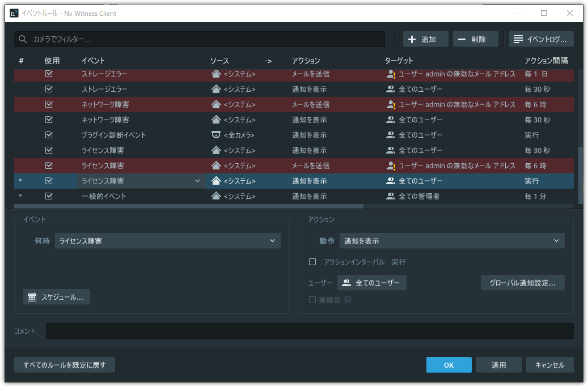Click the rules table vertical scrollbar
This screenshot has height=387, width=588.
pos(581,175)
